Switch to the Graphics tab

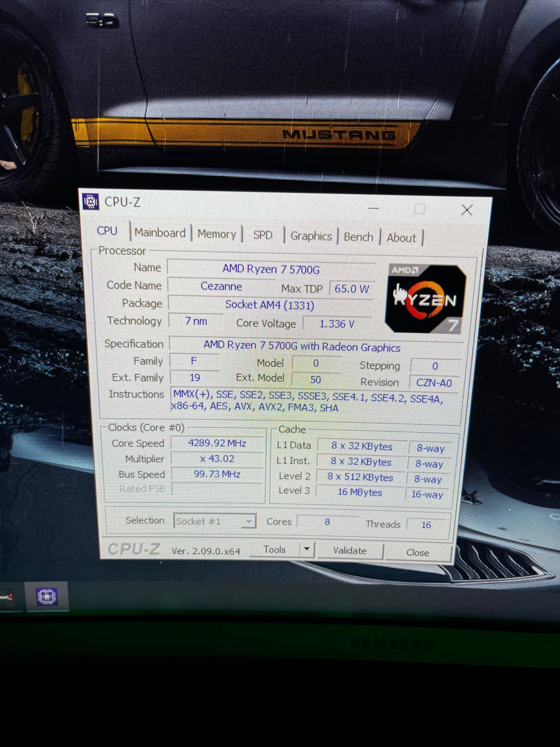(x=311, y=236)
